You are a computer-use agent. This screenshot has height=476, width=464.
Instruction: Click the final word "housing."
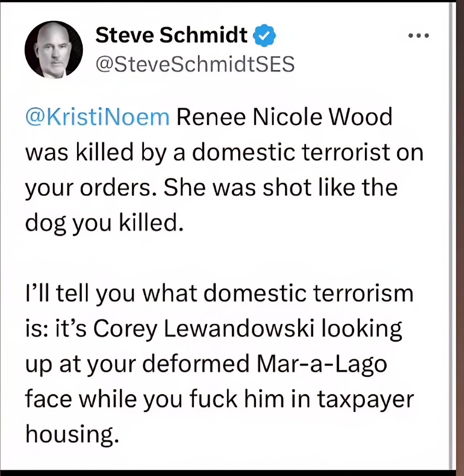[x=72, y=435]
